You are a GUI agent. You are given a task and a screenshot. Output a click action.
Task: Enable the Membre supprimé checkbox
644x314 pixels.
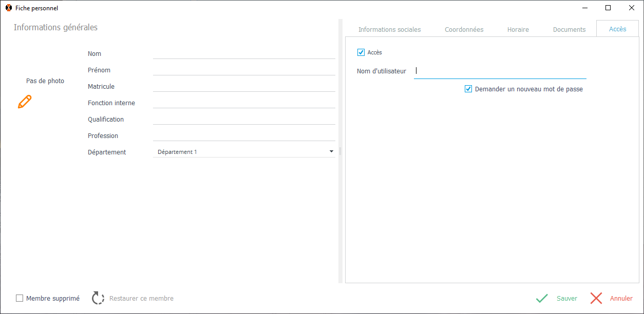pos(20,298)
